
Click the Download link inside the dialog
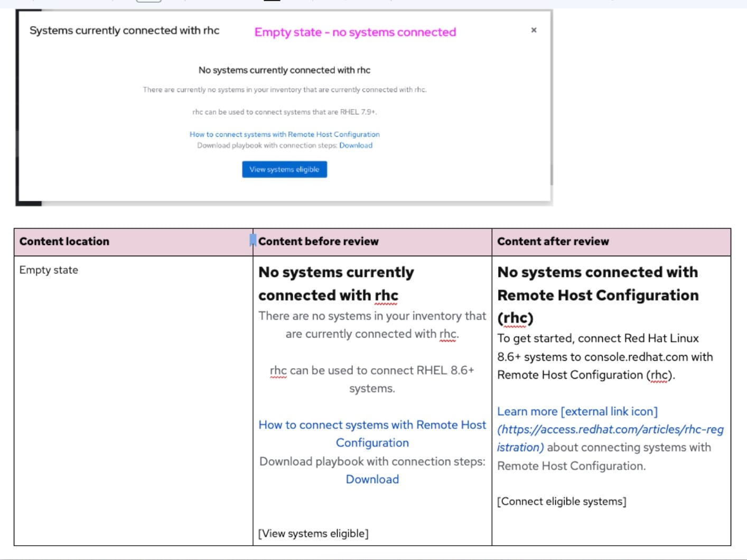click(356, 146)
